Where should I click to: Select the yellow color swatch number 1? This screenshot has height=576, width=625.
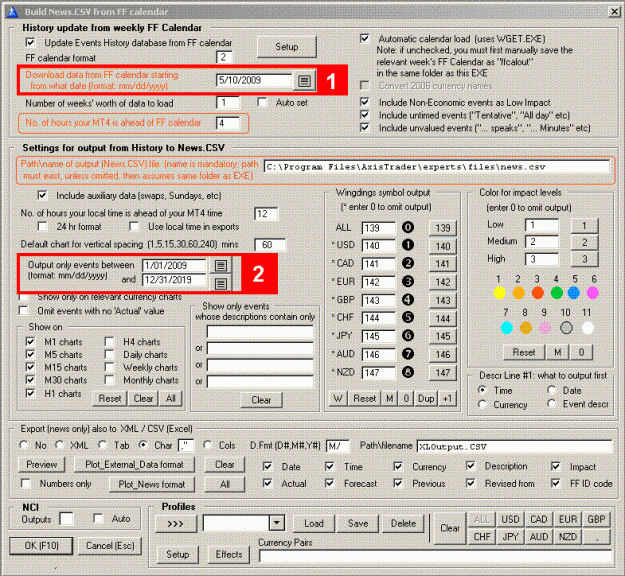pyautogui.click(x=499, y=293)
